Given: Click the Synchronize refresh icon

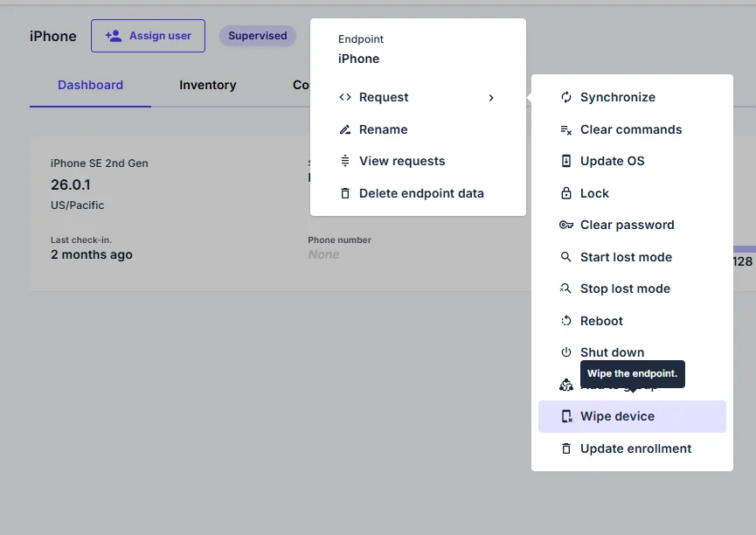Looking at the screenshot, I should click(x=566, y=97).
